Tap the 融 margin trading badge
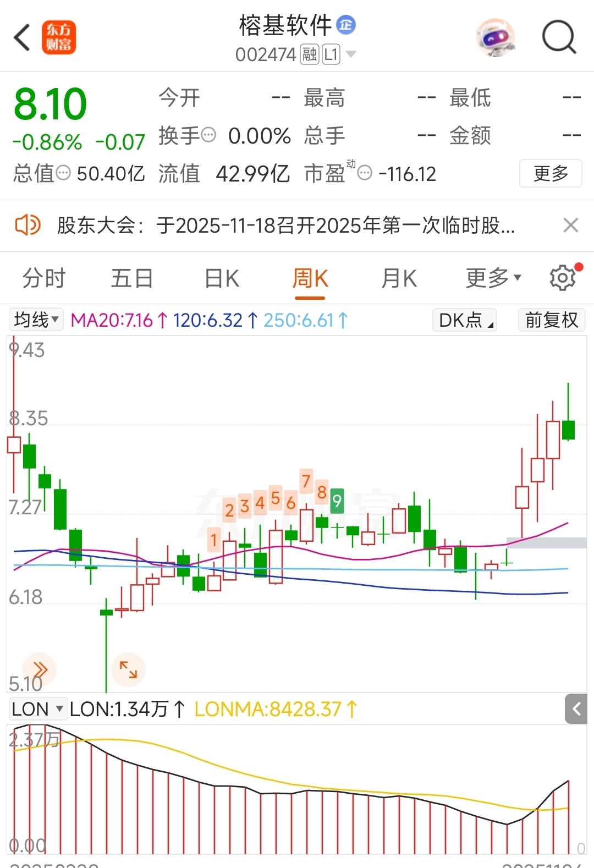The width and height of the screenshot is (594, 868). click(310, 54)
